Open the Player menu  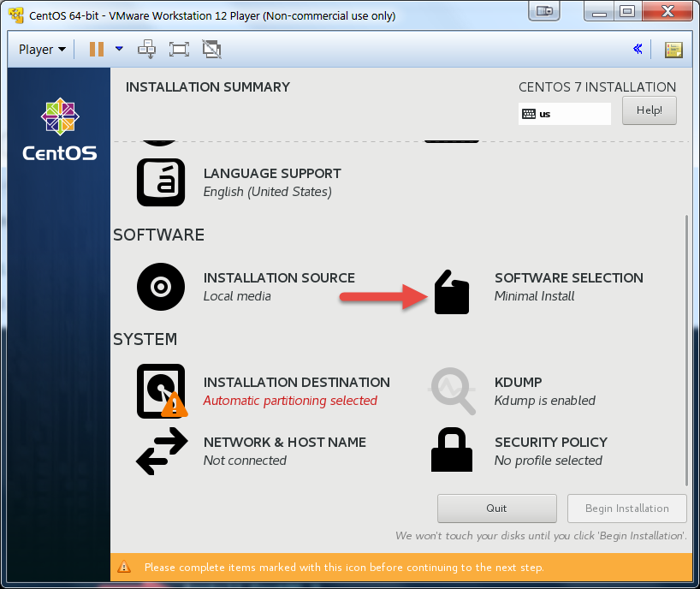pos(42,49)
